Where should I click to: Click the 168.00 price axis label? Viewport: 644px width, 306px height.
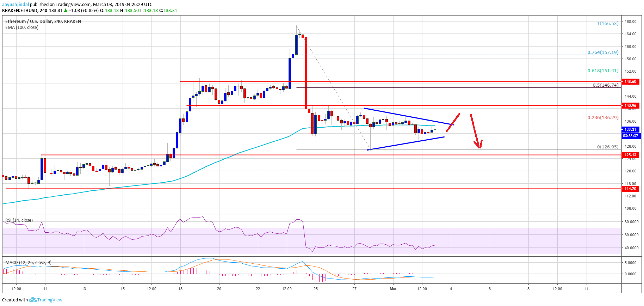pyautogui.click(x=630, y=22)
